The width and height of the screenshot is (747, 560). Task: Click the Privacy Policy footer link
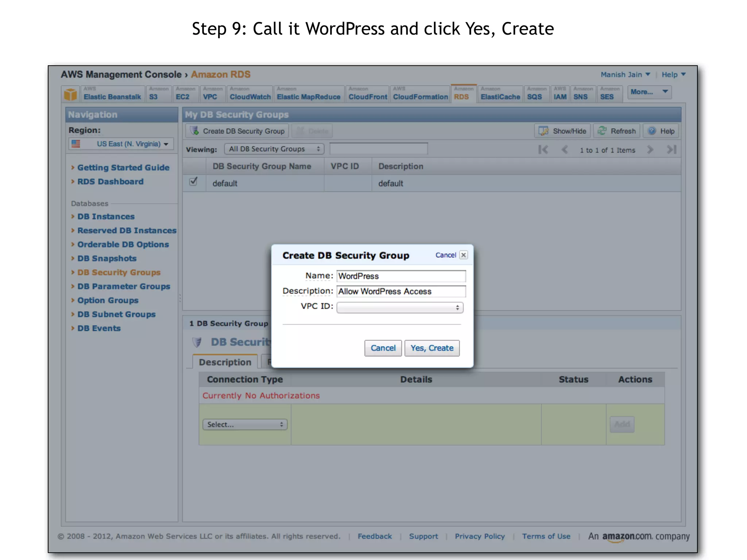[480, 536]
